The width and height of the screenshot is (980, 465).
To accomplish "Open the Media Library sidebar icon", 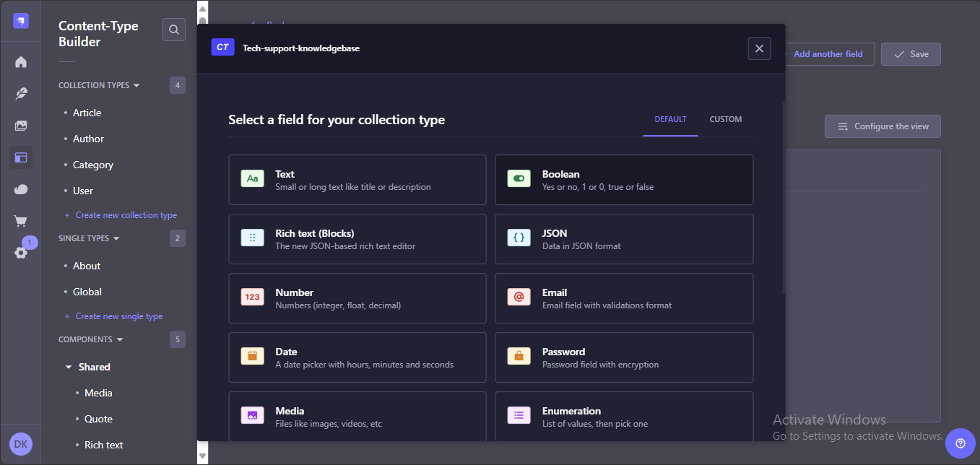I will click(x=21, y=126).
